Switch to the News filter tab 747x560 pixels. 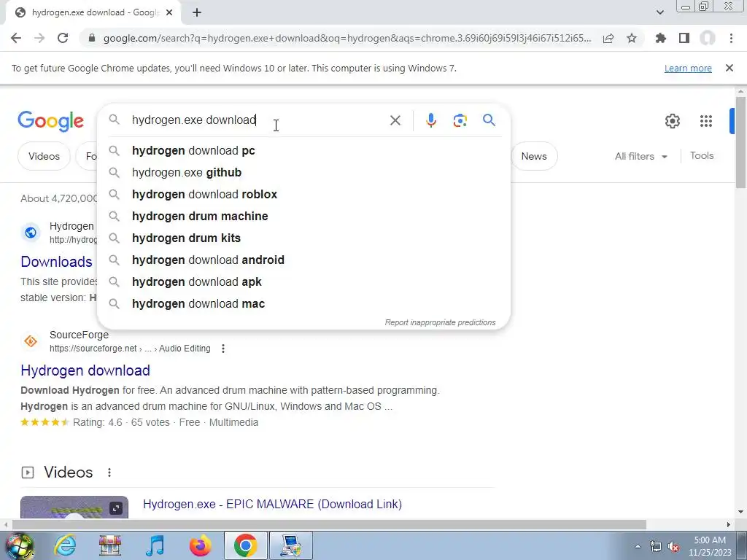(534, 156)
